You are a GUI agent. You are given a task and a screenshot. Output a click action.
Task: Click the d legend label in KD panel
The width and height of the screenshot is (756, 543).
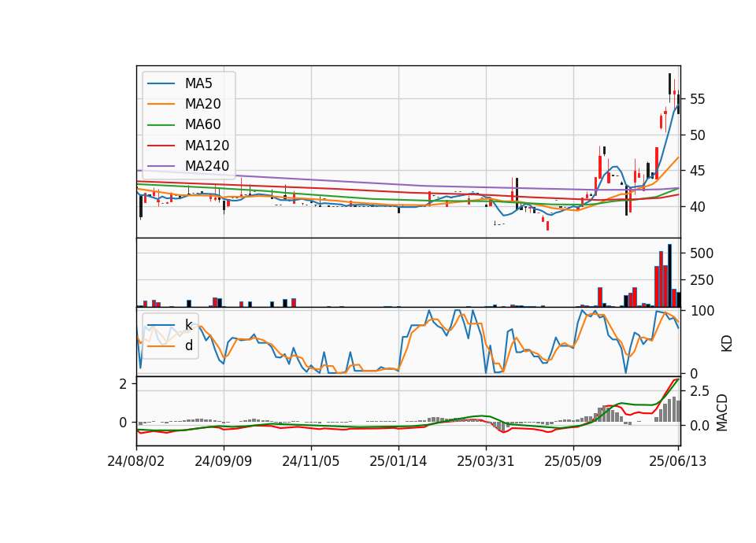pyautogui.click(x=188, y=345)
